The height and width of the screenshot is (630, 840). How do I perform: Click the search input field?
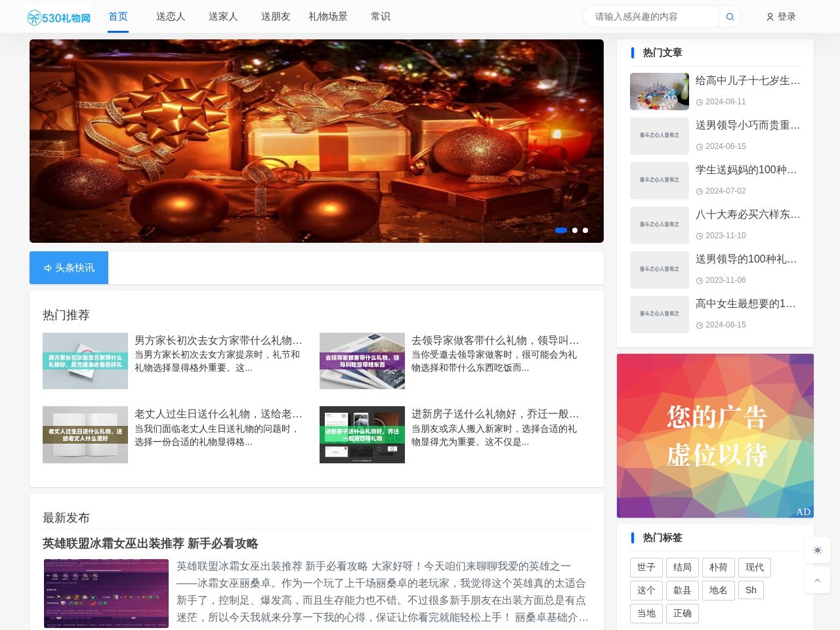coord(650,16)
